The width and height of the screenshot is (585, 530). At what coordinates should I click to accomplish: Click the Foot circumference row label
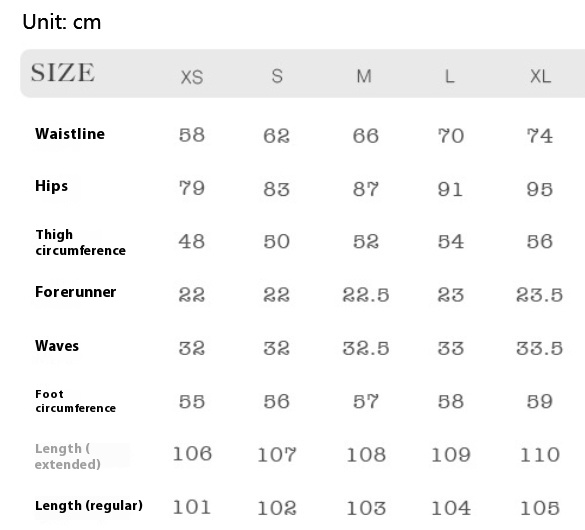pyautogui.click(x=75, y=401)
